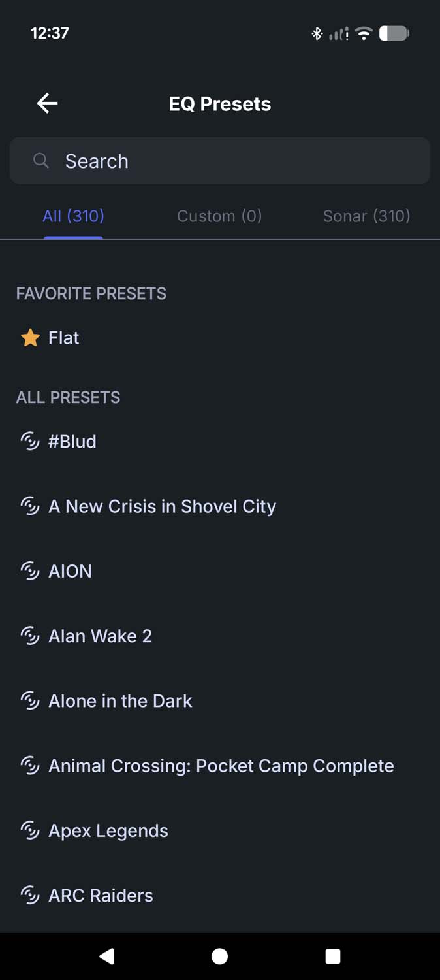Tap the Sonar icon beside ARC Raiders
The image size is (440, 980).
click(30, 895)
